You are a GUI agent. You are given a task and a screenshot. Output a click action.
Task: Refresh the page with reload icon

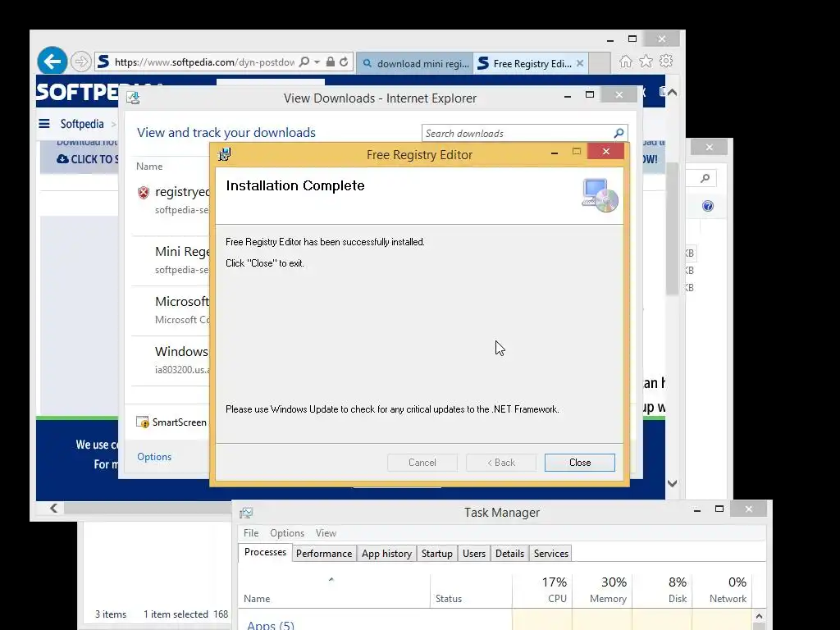(344, 62)
